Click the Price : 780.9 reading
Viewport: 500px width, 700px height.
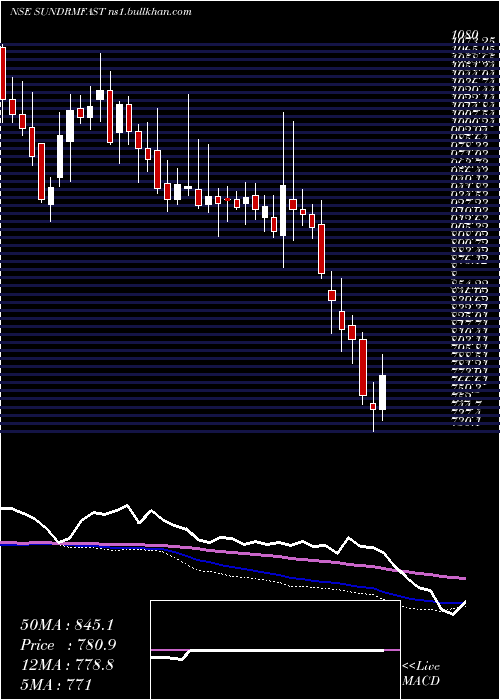pyautogui.click(x=68, y=645)
